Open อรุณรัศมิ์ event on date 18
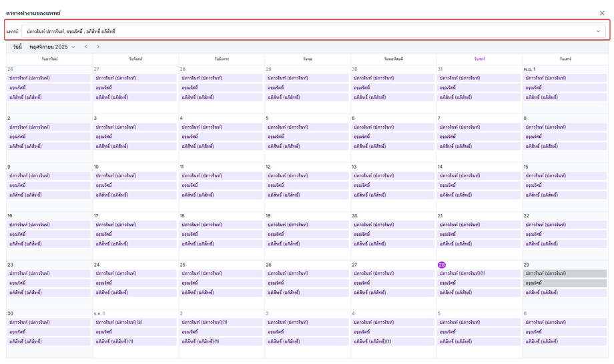The image size is (614, 364). pyautogui.click(x=222, y=234)
